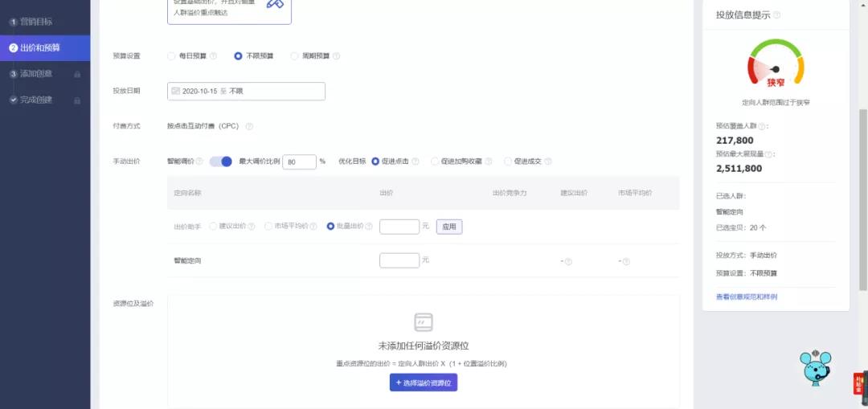Toggle the 智能调价 switch
Viewport: 868px width, 409px height.
tap(220, 162)
